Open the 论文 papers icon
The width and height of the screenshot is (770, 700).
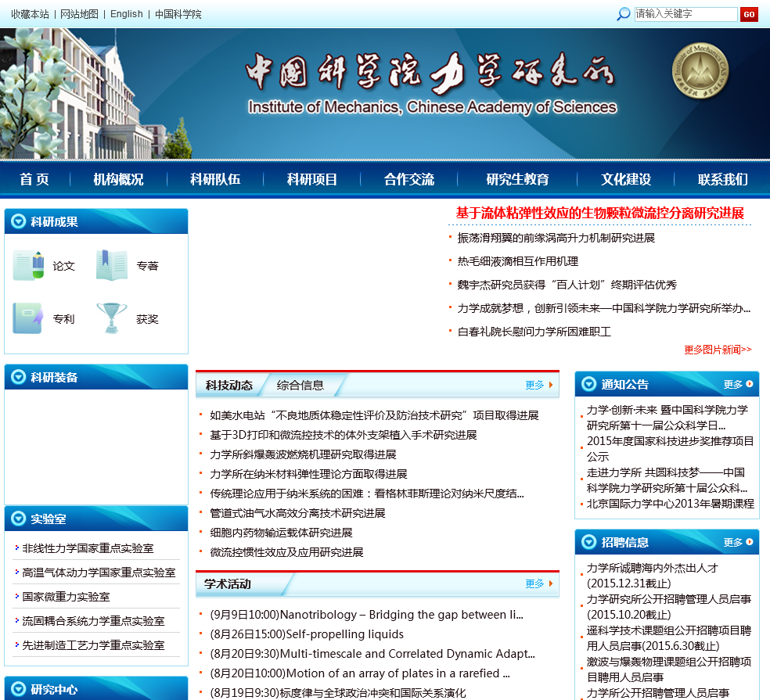click(29, 266)
